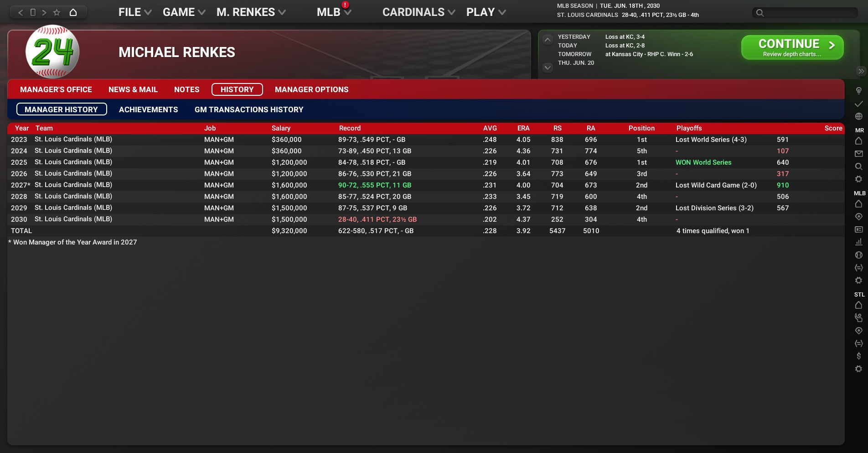Go to the home screen icon in top bar
Image resolution: width=868 pixels, height=453 pixels.
[73, 12]
